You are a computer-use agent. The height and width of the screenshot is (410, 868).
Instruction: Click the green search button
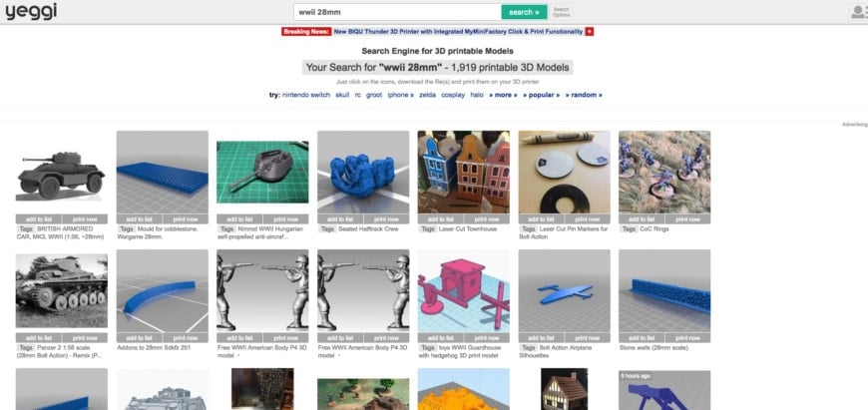pos(524,12)
